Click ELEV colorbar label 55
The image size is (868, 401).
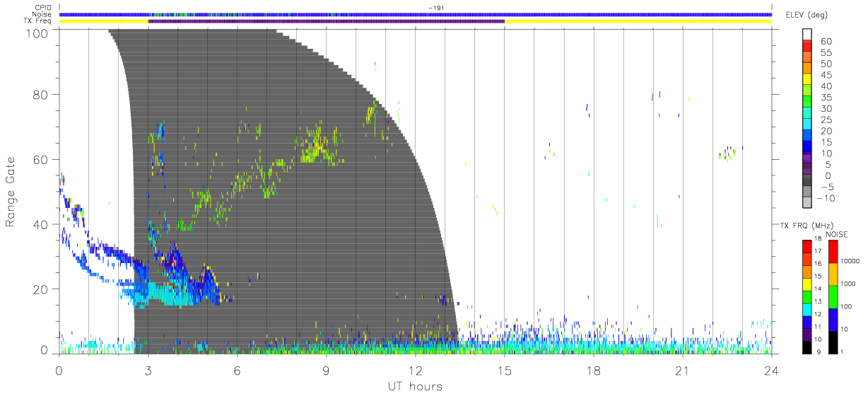(826, 53)
